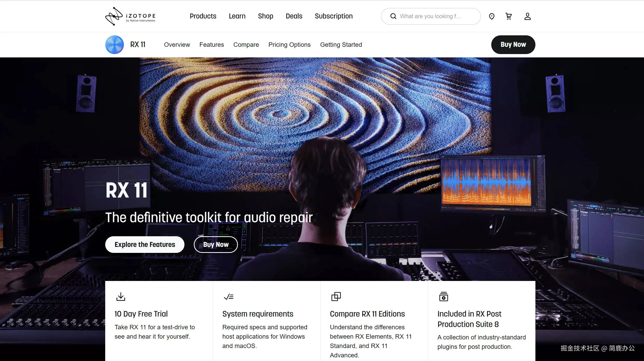Click 'A collection of industry-standard plugins' text
Viewport: 644px width, 361px height.
coord(481,342)
